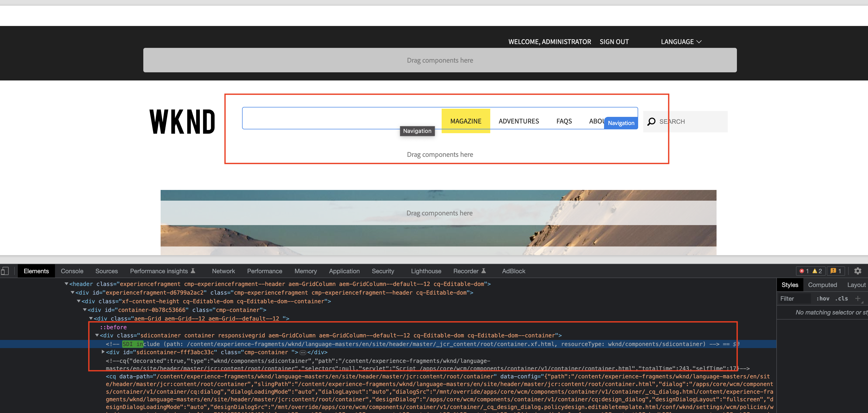868x413 pixels.
Task: Open the DevTools settings gear
Action: (x=858, y=271)
